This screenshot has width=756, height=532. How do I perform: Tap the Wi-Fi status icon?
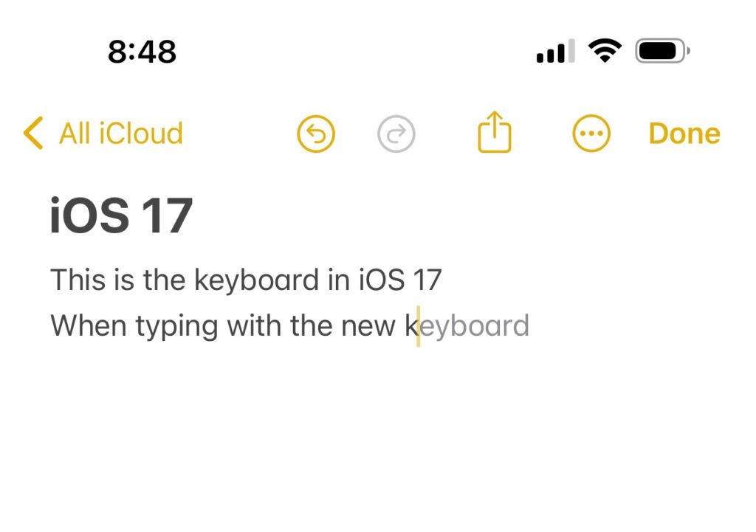(604, 52)
